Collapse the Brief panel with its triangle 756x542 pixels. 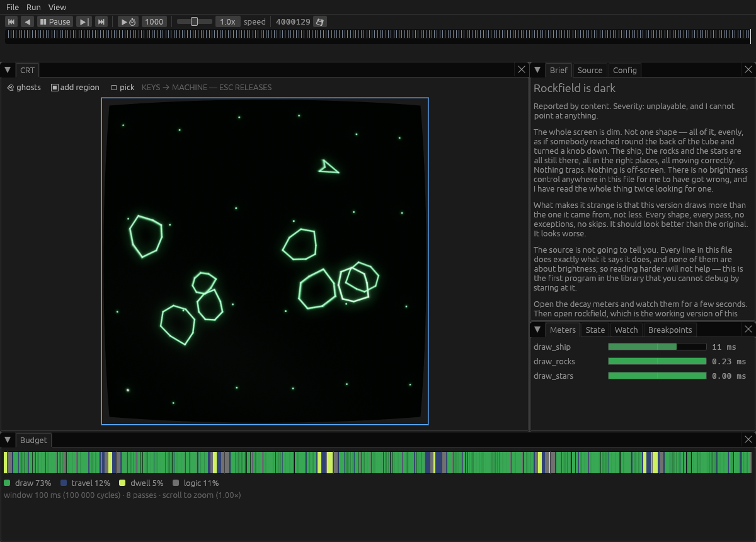537,70
